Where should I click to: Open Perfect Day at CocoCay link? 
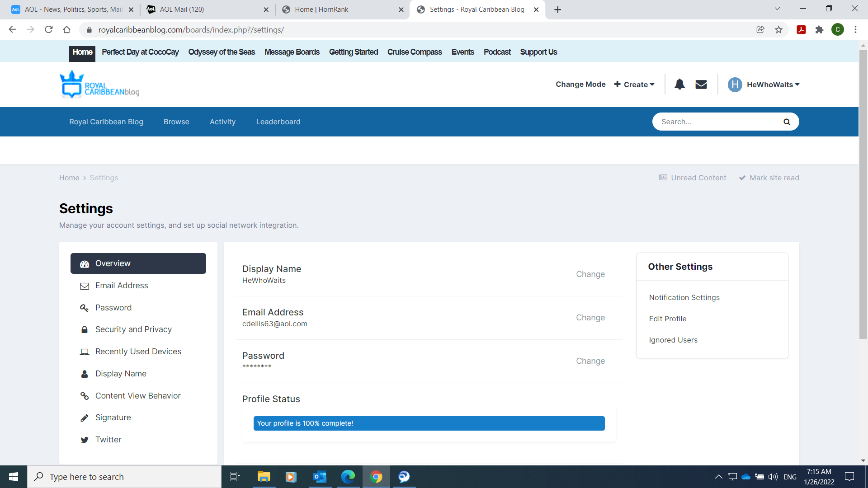tap(140, 52)
